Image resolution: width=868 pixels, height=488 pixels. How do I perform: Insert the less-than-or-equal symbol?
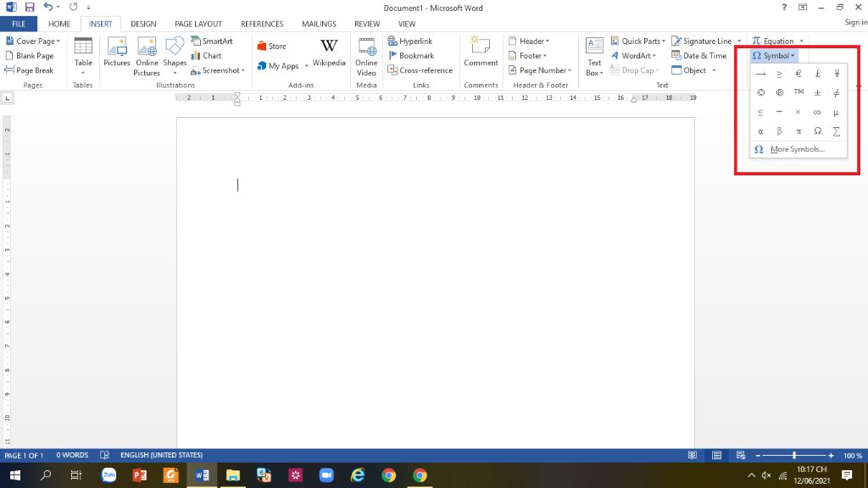pyautogui.click(x=760, y=112)
